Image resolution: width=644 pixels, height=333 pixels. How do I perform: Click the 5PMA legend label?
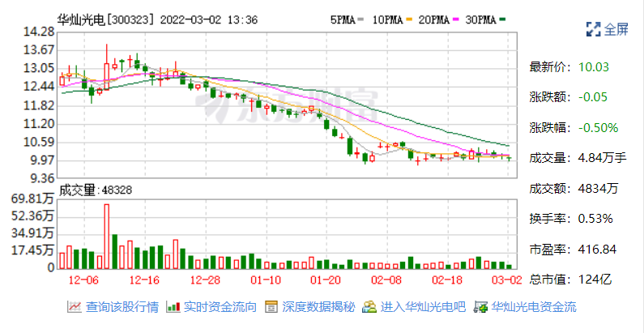pyautogui.click(x=343, y=19)
